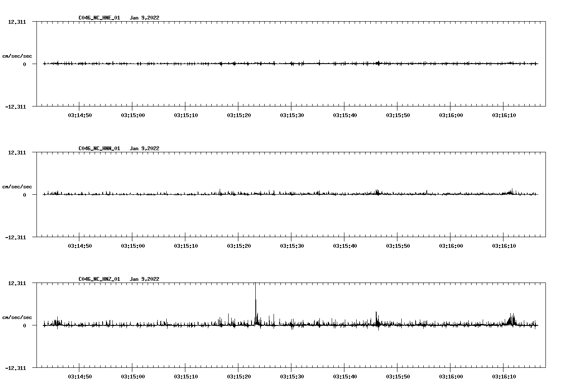
Task: Select 03:16:10 label on the HNZ time axis
Action: click(x=503, y=377)
